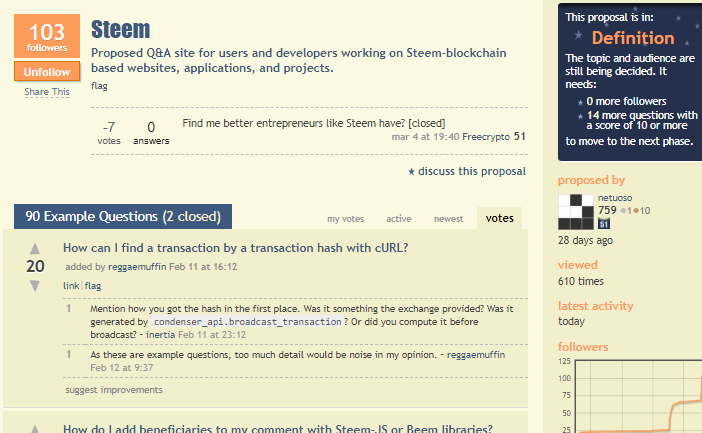This screenshot has width=702, height=433.
Task: Open reggaemuffin's profile next to added by
Action: [x=137, y=267]
